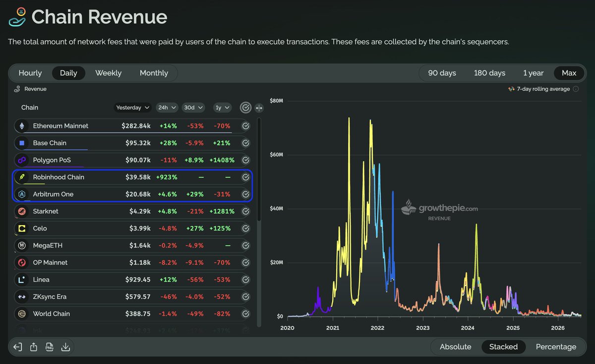This screenshot has height=364, width=595.
Task: Click the chain list vertical scrollbar
Action: pyautogui.click(x=259, y=169)
